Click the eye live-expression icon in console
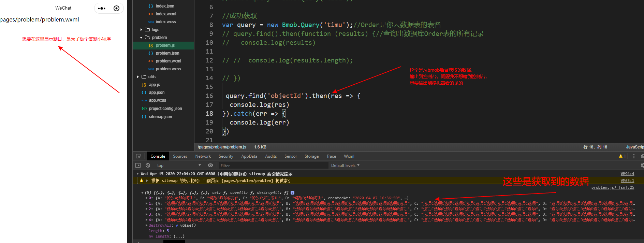Image resolution: width=644 pixels, height=243 pixels. tap(210, 166)
